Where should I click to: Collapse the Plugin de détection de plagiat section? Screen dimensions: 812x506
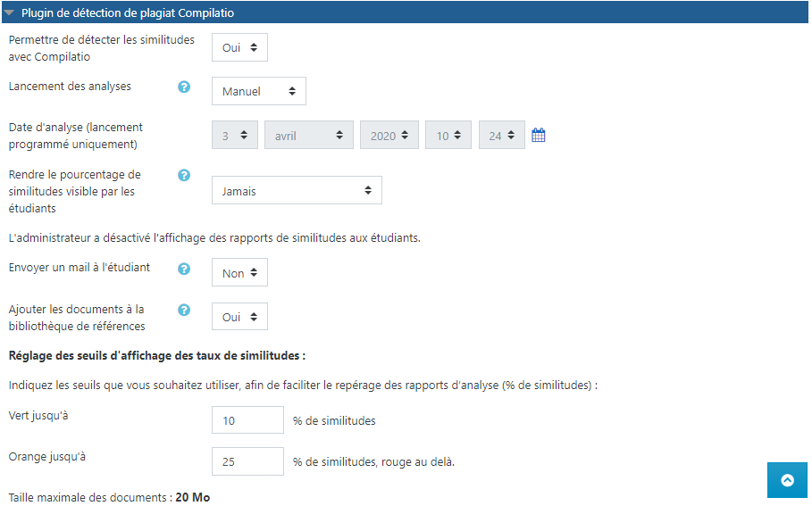(9, 13)
